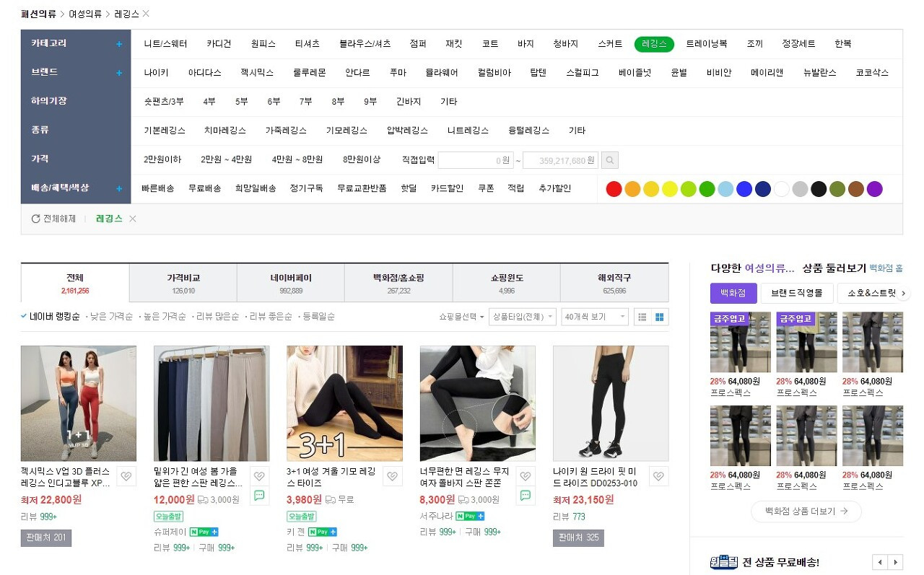Sort by 낮은 가격순
The image size is (924, 575).
coord(111,317)
